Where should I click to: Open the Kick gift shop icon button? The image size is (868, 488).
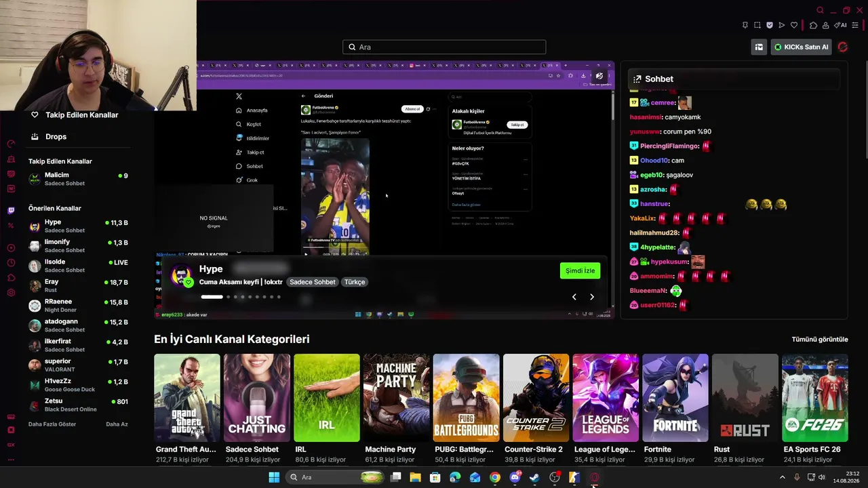coord(759,47)
